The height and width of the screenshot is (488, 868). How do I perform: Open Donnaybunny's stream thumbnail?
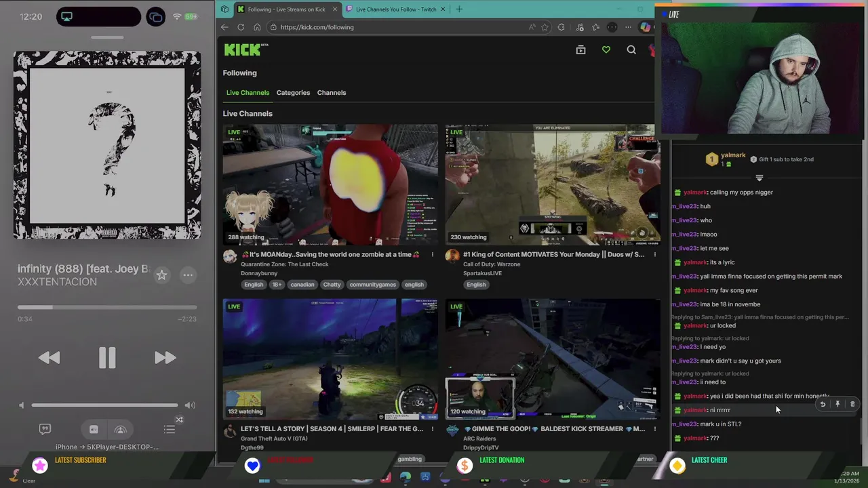[x=330, y=184]
